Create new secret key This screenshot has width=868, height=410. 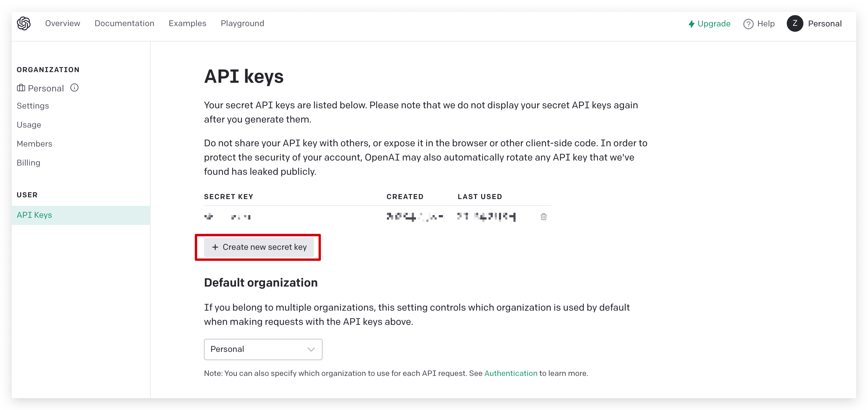(259, 247)
